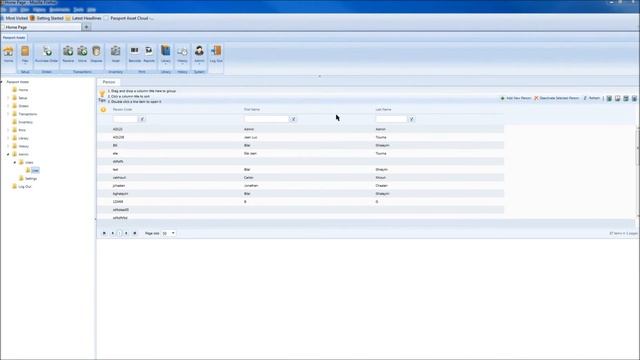640x360 pixels.
Task: Open the Home ribbon icon
Action: pyautogui.click(x=8, y=54)
